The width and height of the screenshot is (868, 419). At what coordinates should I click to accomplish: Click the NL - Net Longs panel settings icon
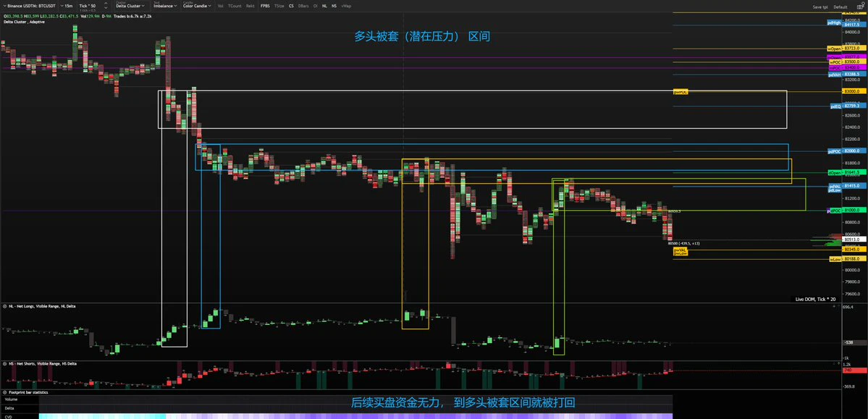4,306
